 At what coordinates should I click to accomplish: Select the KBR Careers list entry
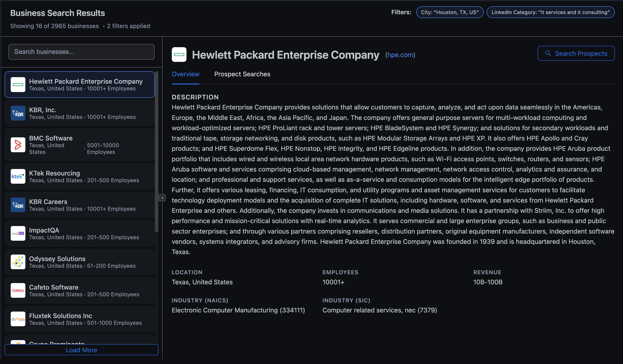point(80,205)
